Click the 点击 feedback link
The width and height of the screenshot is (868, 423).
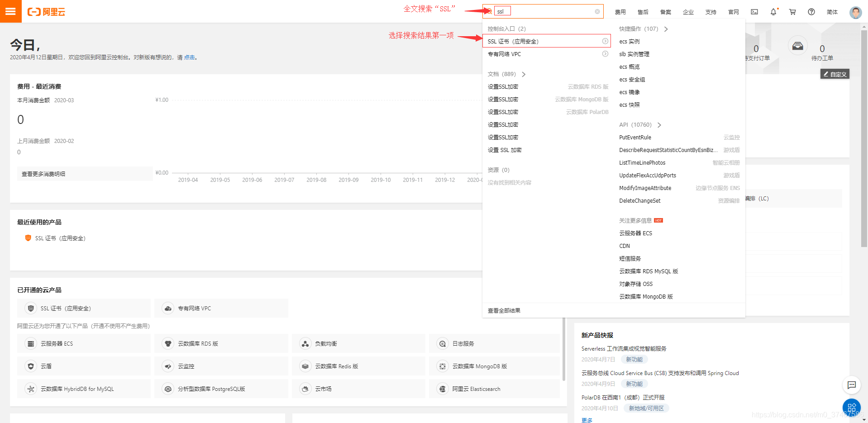pyautogui.click(x=189, y=57)
